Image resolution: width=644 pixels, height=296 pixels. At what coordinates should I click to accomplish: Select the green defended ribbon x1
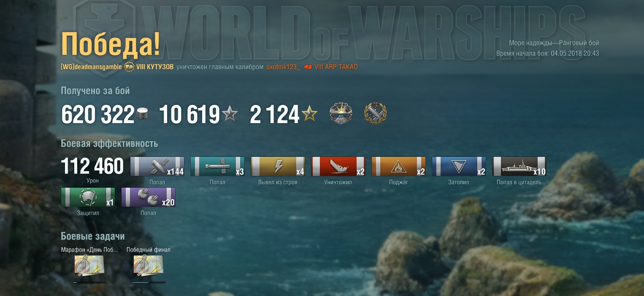pyautogui.click(x=88, y=197)
